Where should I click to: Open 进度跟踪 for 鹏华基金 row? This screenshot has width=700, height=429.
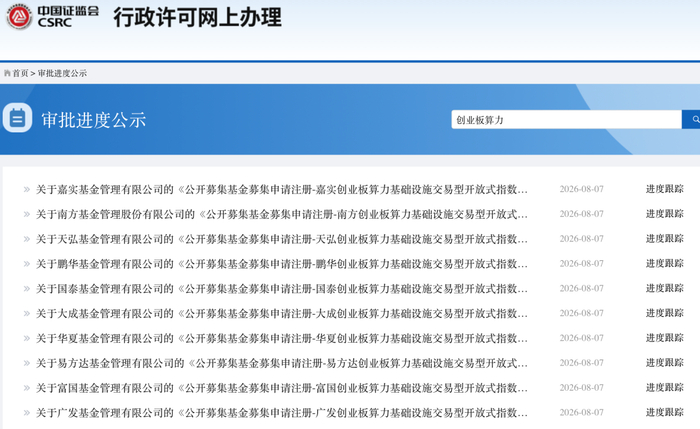pyautogui.click(x=664, y=264)
